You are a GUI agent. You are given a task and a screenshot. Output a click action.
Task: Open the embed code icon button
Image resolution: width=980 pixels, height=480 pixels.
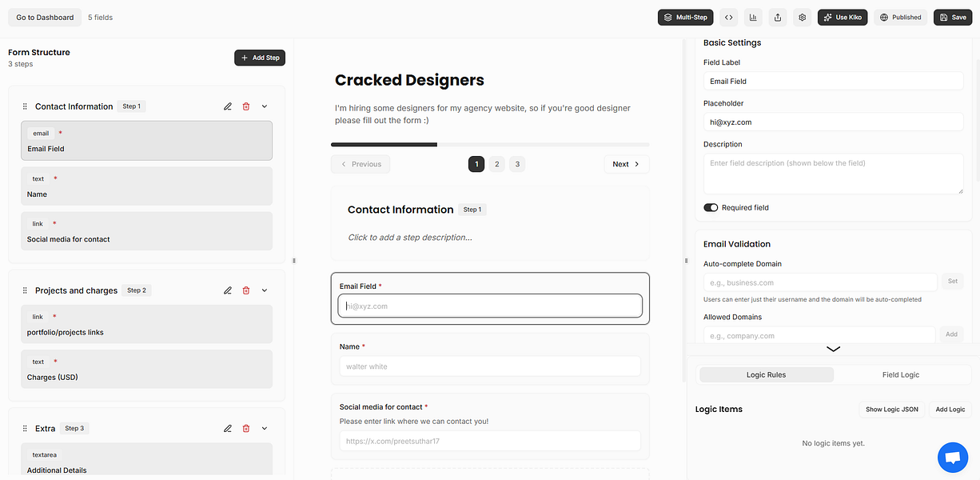tap(728, 17)
